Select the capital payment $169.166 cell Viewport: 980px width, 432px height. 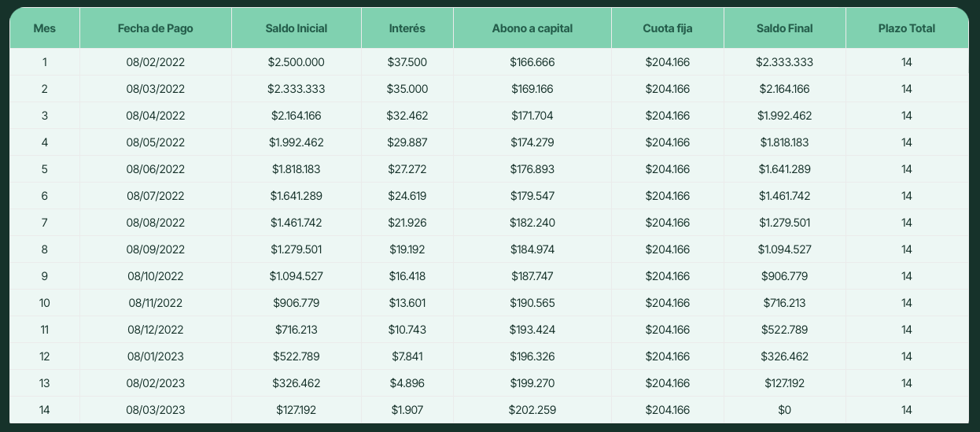tap(532, 89)
